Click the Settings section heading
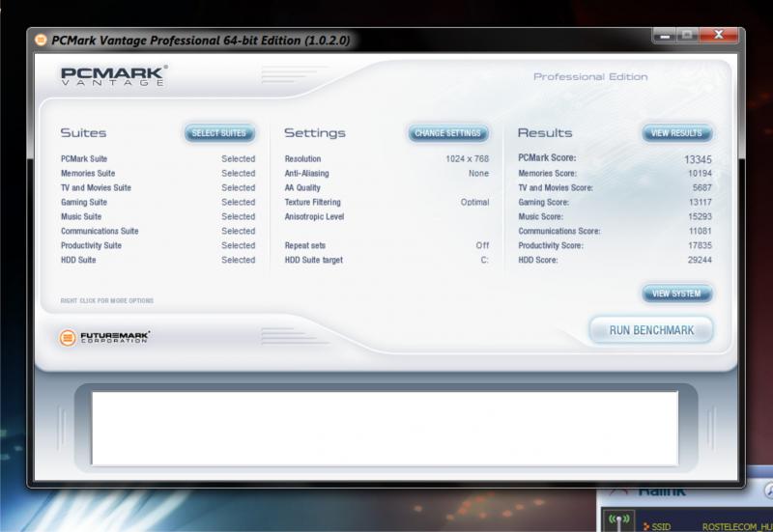This screenshot has width=773, height=532. pos(315,133)
